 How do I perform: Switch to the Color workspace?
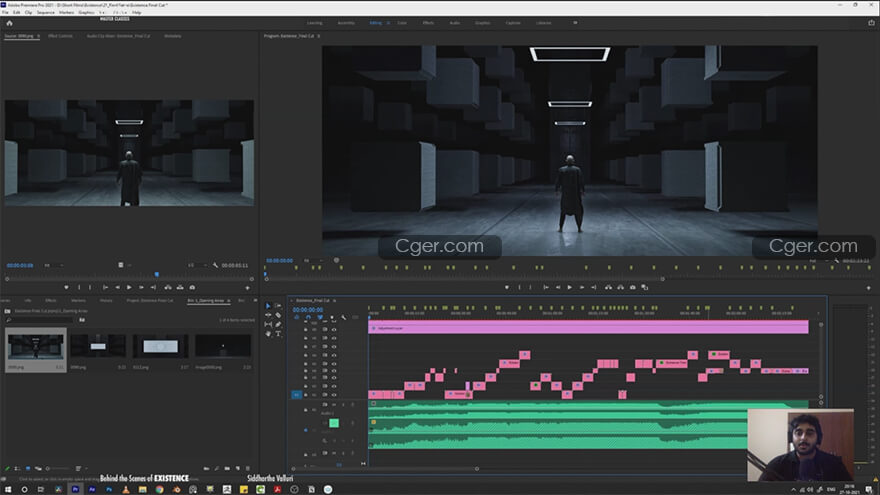pyautogui.click(x=402, y=23)
